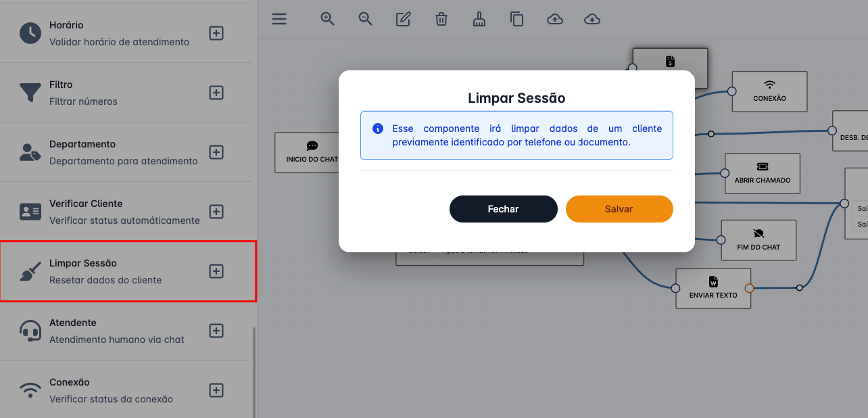Viewport: 868px width, 418px height.
Task: Add the Atendente component with plus button
Action: pos(216,331)
